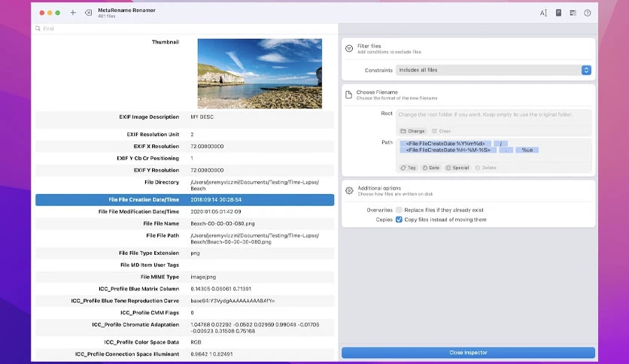Click the Choose Filename document icon
This screenshot has height=364, width=629.
tap(348, 95)
